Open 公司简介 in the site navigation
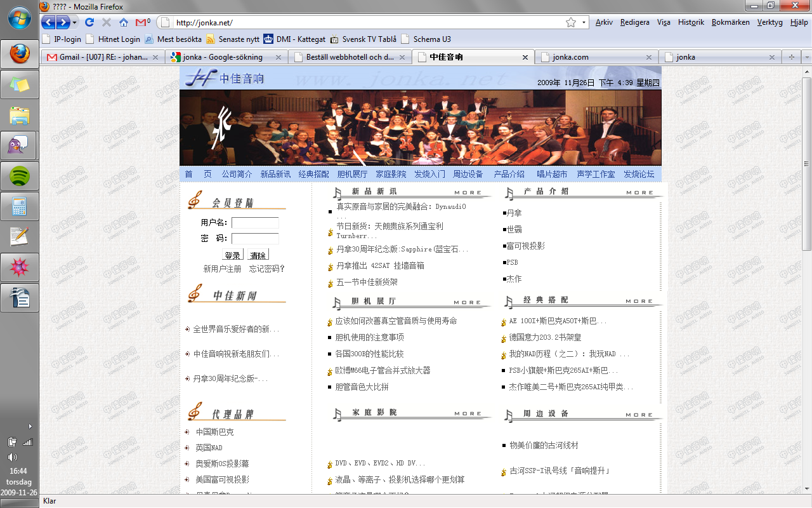 (237, 174)
